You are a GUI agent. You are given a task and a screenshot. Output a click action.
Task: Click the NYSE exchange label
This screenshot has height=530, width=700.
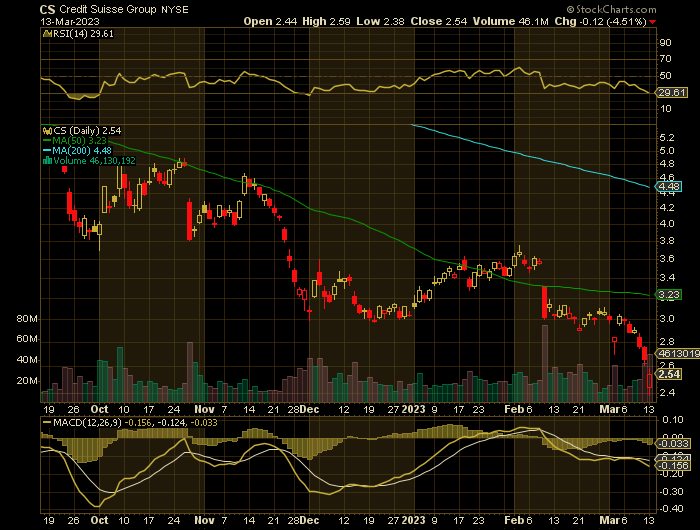click(x=175, y=10)
